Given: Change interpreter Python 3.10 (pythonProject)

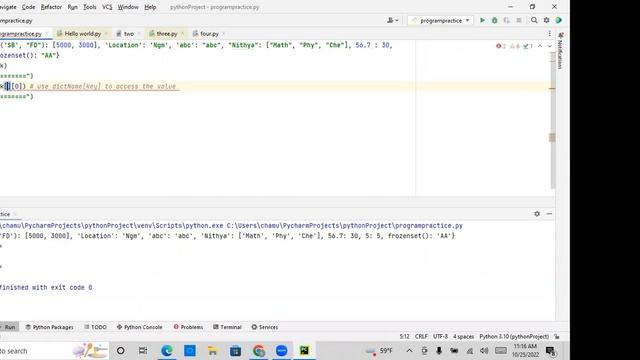Looking at the screenshot, I should pos(514,337).
